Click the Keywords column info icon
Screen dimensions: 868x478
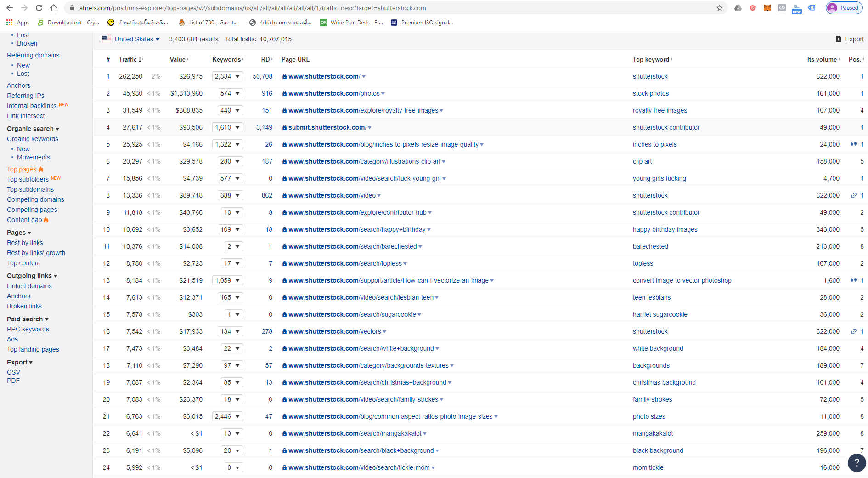click(x=243, y=58)
